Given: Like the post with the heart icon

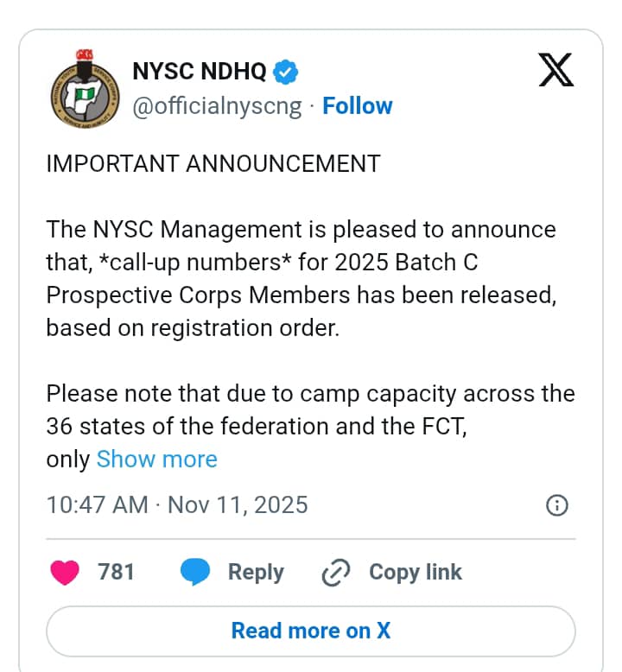Looking at the screenshot, I should [66, 572].
